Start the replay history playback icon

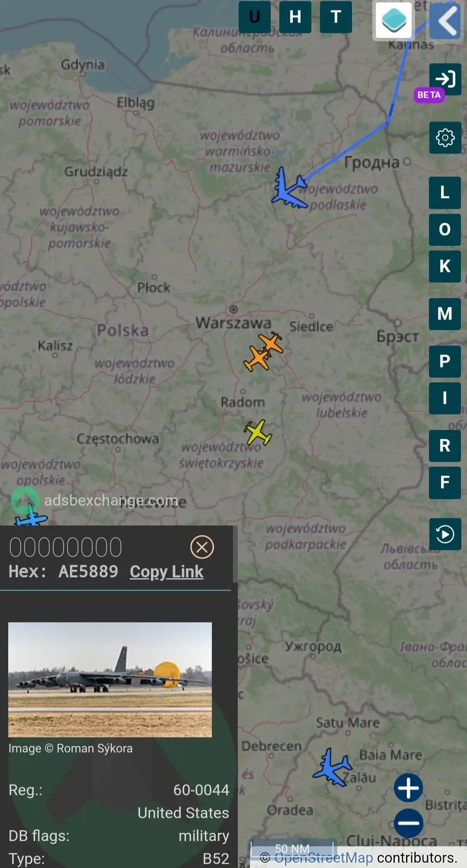click(x=445, y=534)
